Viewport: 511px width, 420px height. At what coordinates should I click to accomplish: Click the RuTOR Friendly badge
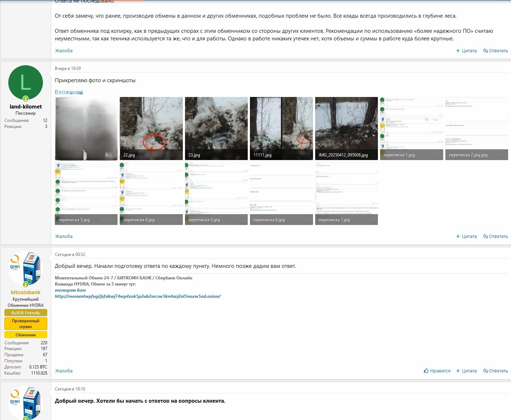point(26,313)
